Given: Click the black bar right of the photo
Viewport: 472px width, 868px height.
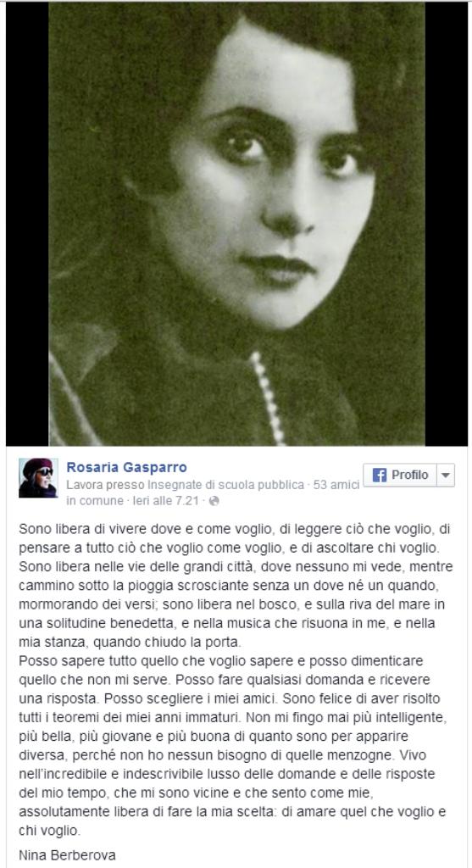Looking at the screenshot, I should click(446, 224).
